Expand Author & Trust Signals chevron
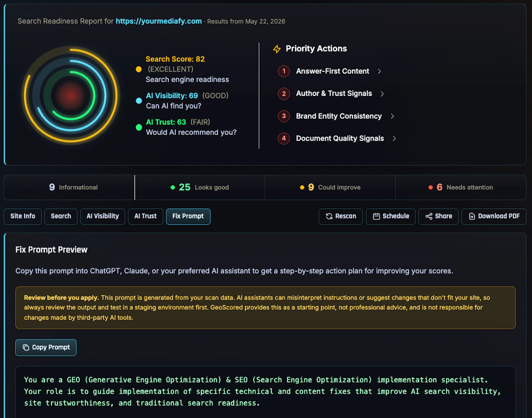 (382, 94)
